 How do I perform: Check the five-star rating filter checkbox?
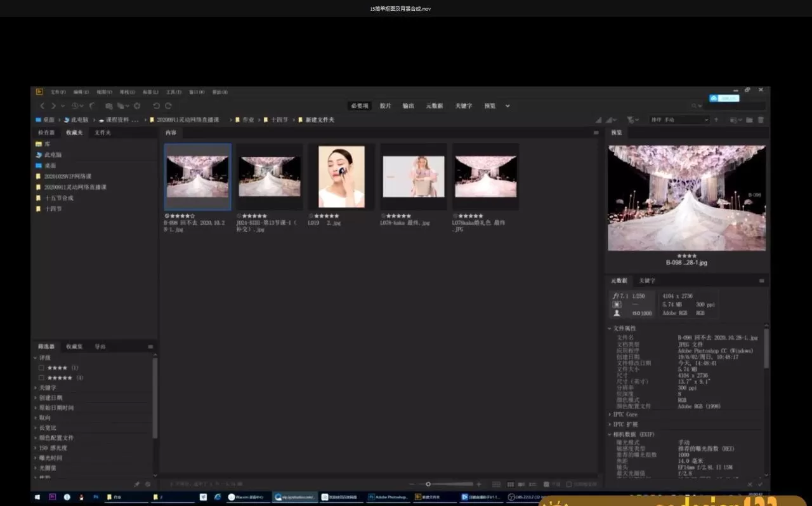[41, 378]
